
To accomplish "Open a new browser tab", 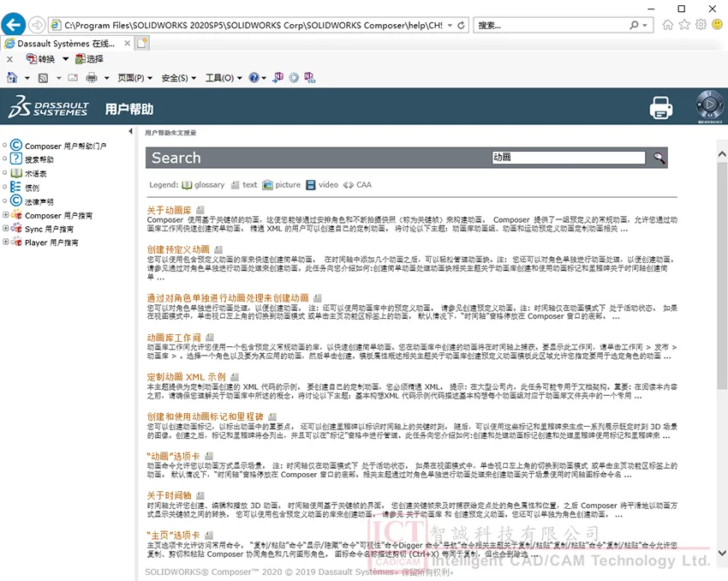I will (142, 43).
